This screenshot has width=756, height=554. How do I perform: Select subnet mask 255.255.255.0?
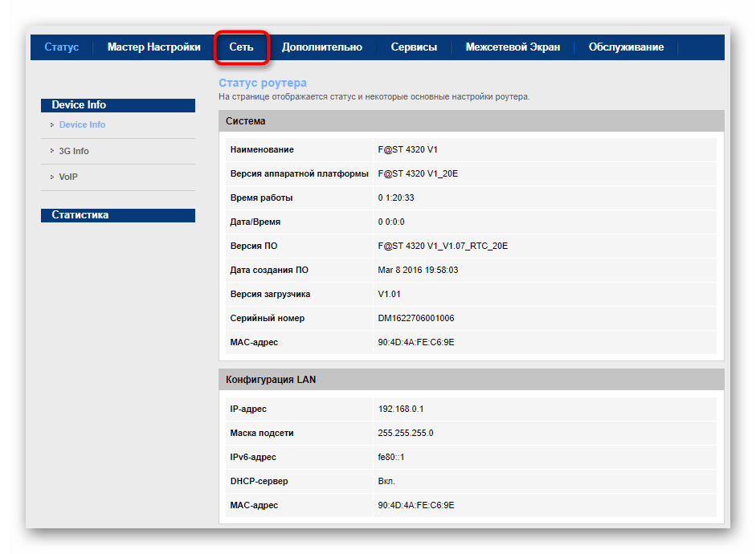point(406,433)
